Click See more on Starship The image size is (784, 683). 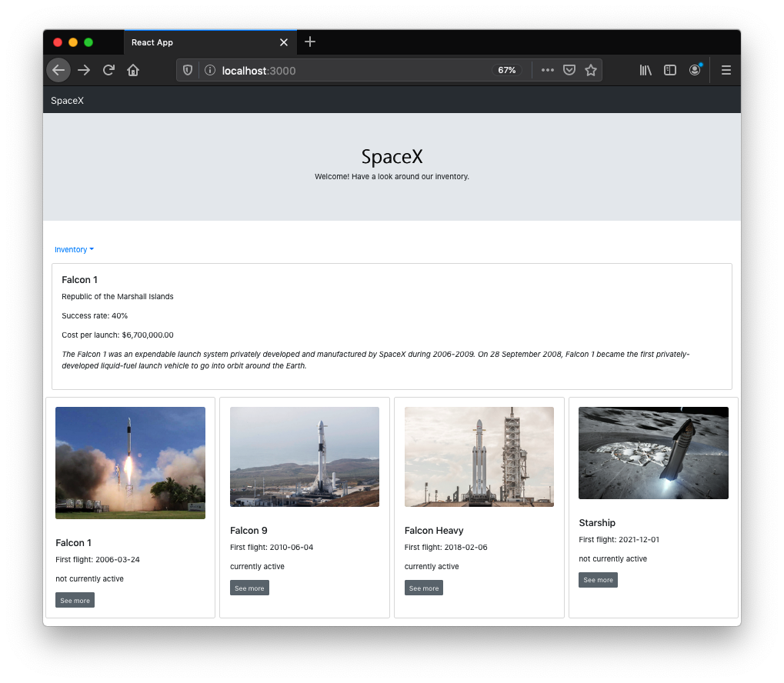(598, 580)
